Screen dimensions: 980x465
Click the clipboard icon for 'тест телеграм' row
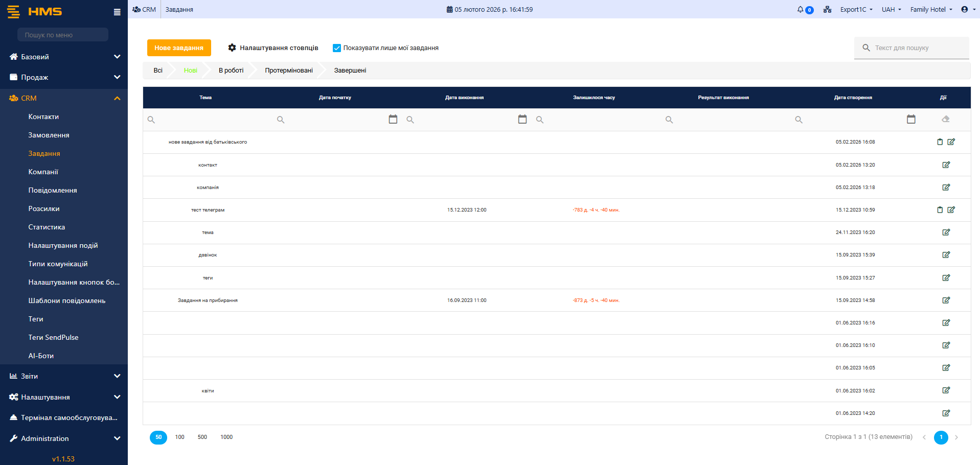(x=940, y=210)
